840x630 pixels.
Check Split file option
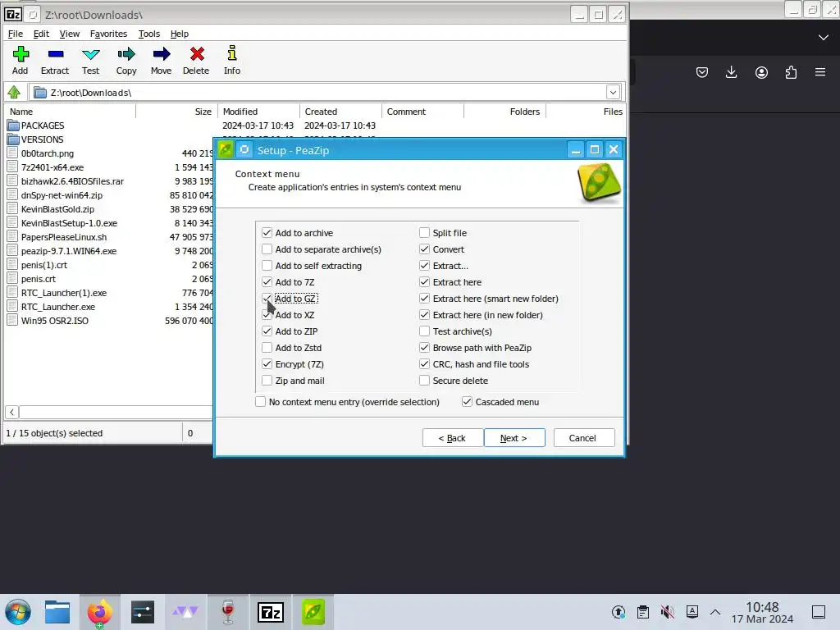click(x=424, y=232)
